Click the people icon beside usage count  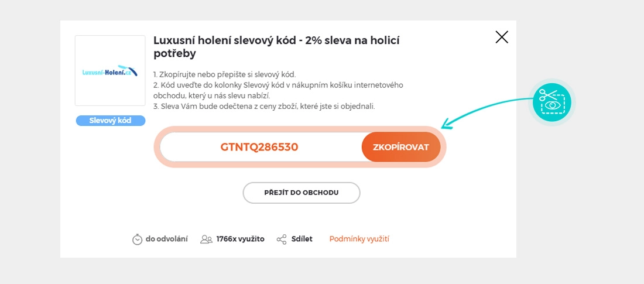[206, 239]
